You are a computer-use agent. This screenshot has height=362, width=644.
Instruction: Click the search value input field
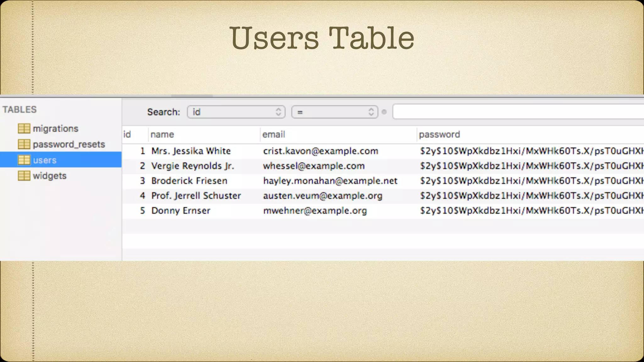pos(518,112)
